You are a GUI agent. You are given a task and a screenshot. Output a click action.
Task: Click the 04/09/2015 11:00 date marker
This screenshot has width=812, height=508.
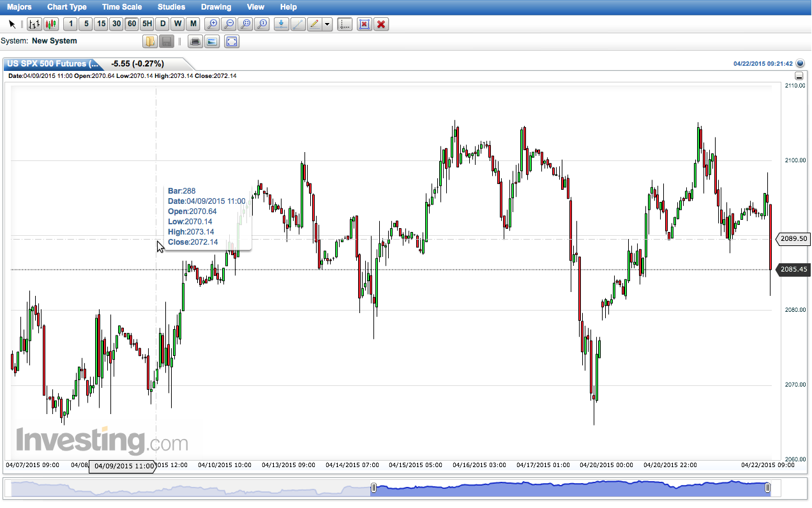tap(123, 466)
